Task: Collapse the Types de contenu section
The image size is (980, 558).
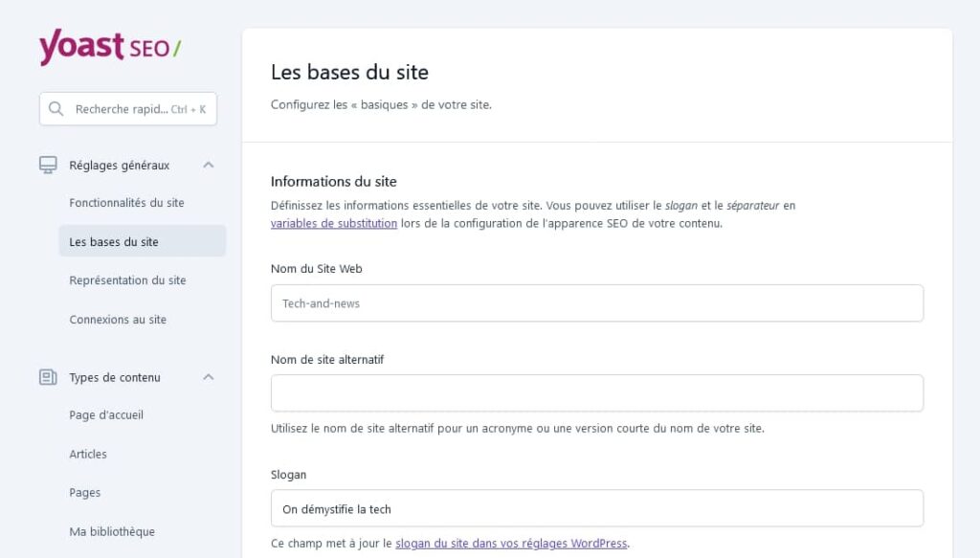Action: click(x=209, y=377)
